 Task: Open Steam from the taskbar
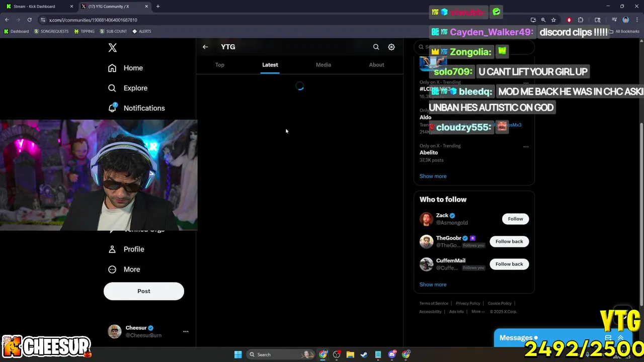pyautogui.click(x=364, y=354)
